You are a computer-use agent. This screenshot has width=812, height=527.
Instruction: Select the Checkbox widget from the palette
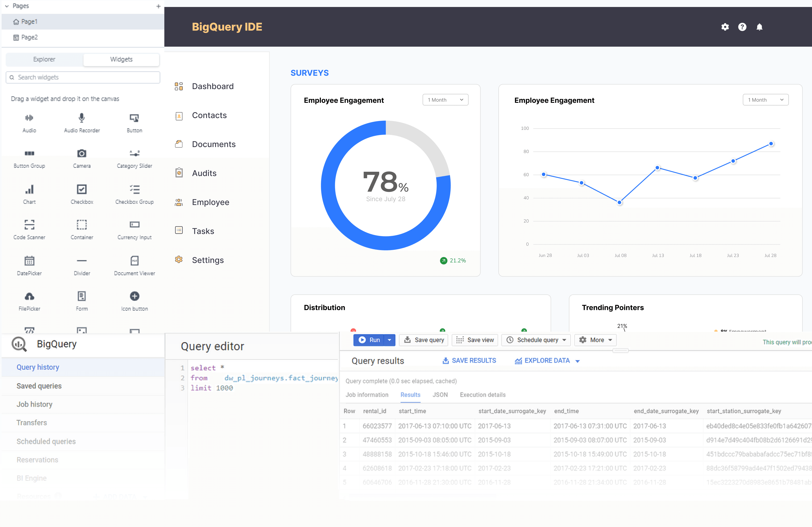tap(82, 194)
